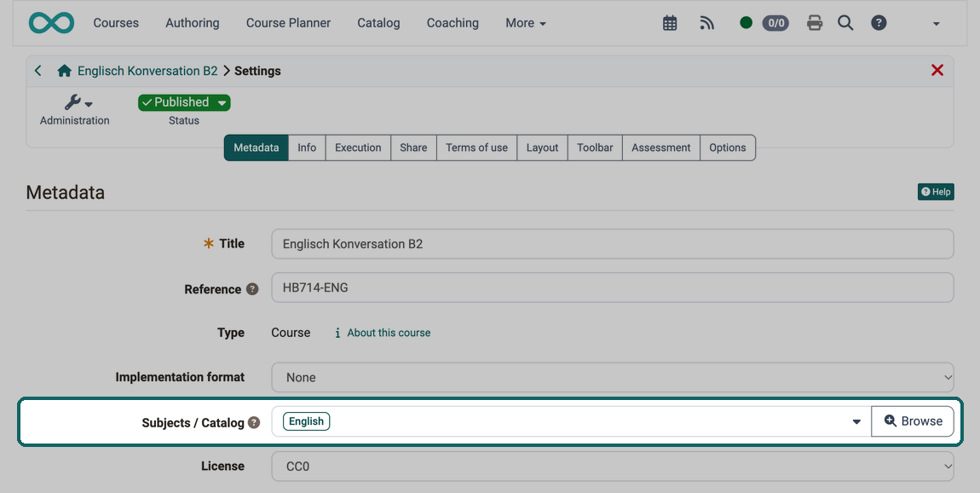Click the green online status dot

point(746,23)
